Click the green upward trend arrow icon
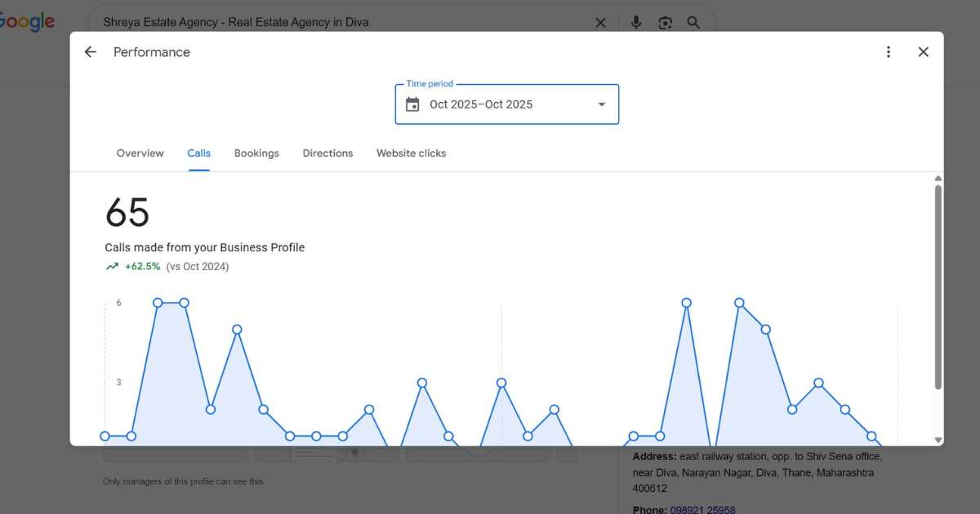Viewport: 980px width, 514px height. tap(112, 267)
